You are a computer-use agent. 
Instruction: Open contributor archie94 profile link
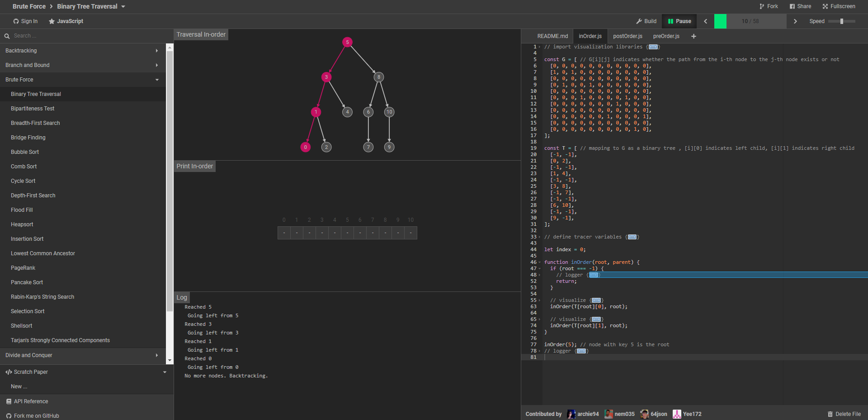coord(583,414)
